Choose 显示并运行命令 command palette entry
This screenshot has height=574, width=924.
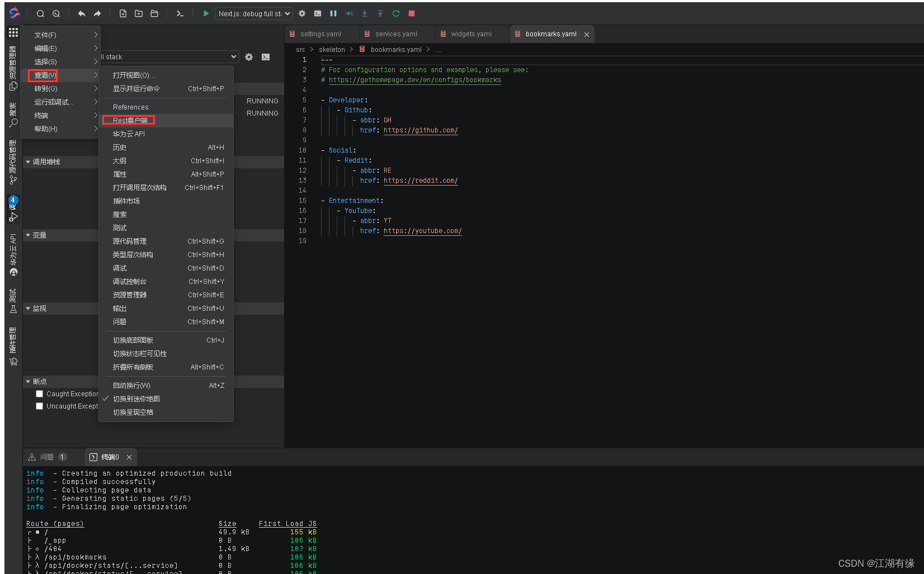166,88
